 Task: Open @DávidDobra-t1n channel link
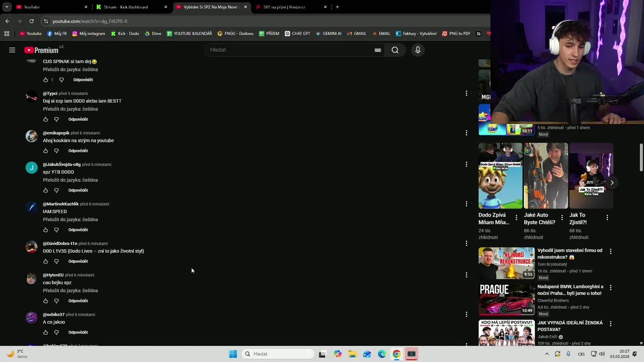pyautogui.click(x=60, y=243)
